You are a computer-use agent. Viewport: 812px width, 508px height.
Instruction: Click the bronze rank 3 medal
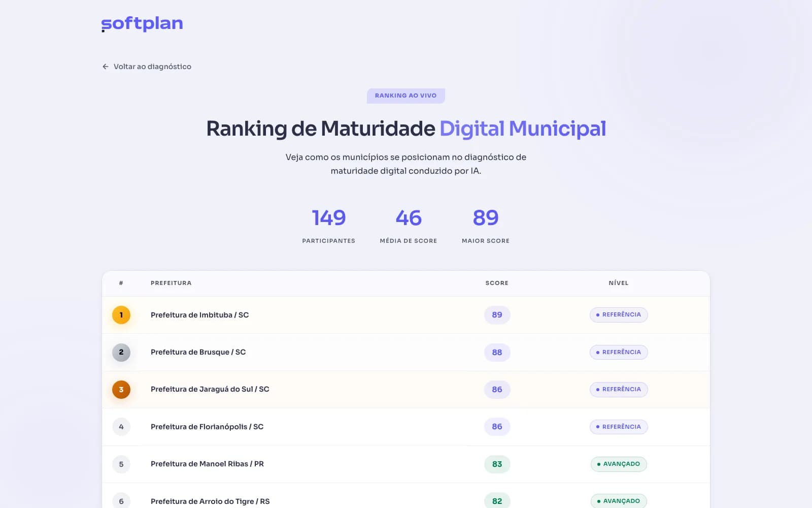(x=121, y=390)
